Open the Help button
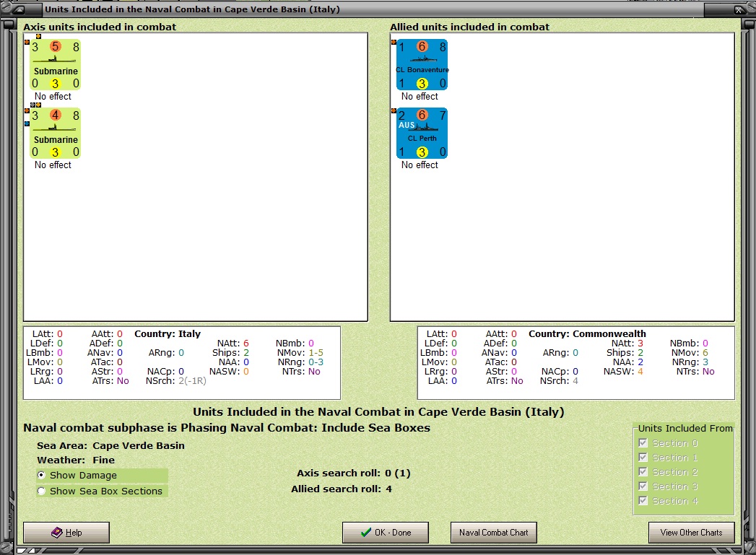756x555 pixels. (66, 533)
